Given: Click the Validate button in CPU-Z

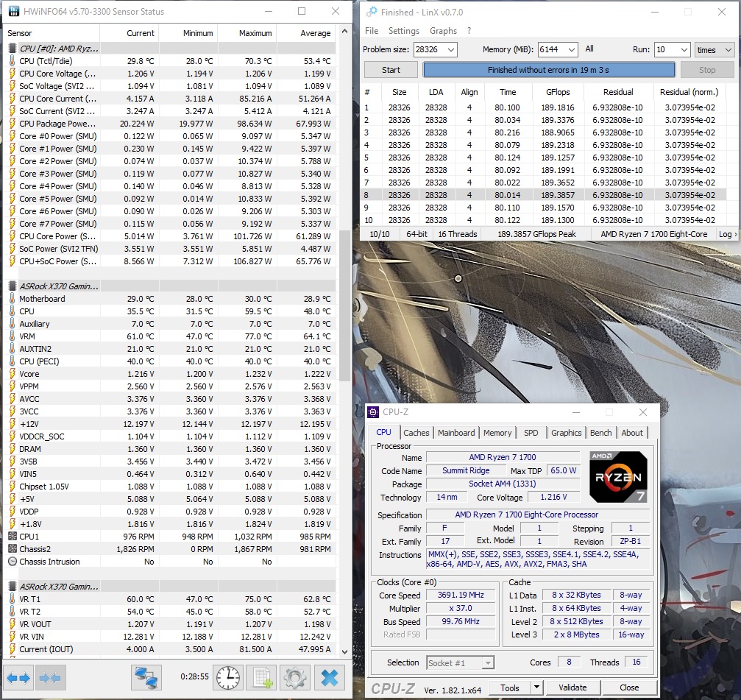Looking at the screenshot, I should pos(572,687).
